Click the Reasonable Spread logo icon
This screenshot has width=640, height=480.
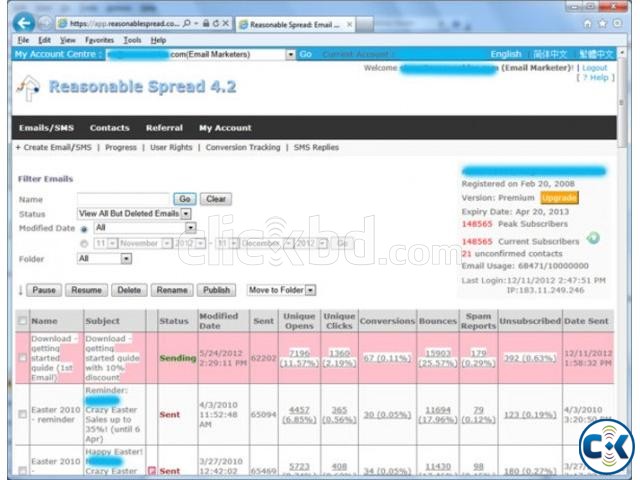[28, 87]
